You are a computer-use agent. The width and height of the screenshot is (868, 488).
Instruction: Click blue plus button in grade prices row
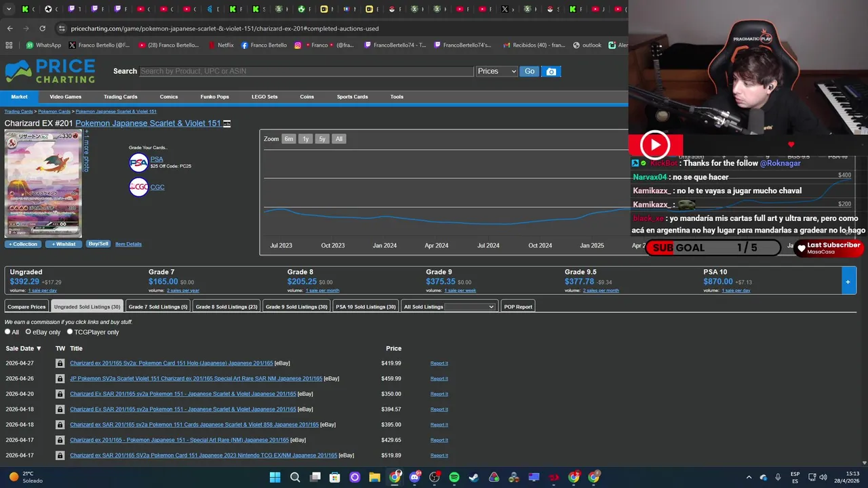pyautogui.click(x=848, y=281)
